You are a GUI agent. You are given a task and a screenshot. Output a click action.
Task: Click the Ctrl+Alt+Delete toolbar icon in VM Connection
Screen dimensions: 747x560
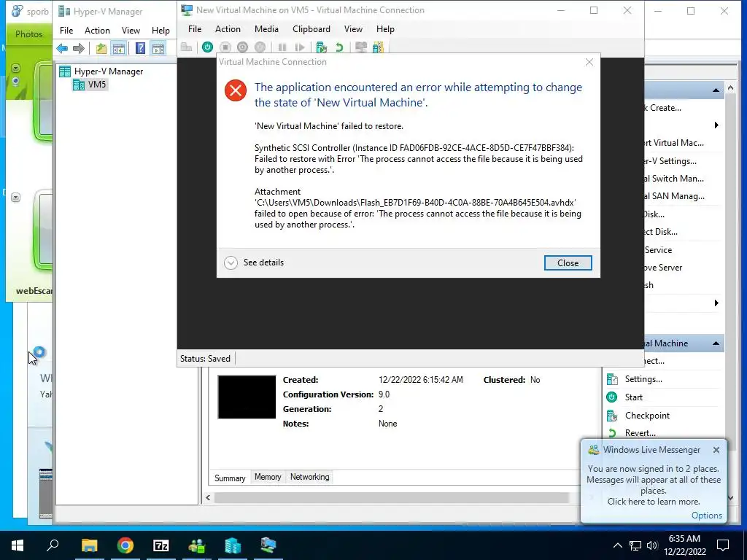point(186,47)
